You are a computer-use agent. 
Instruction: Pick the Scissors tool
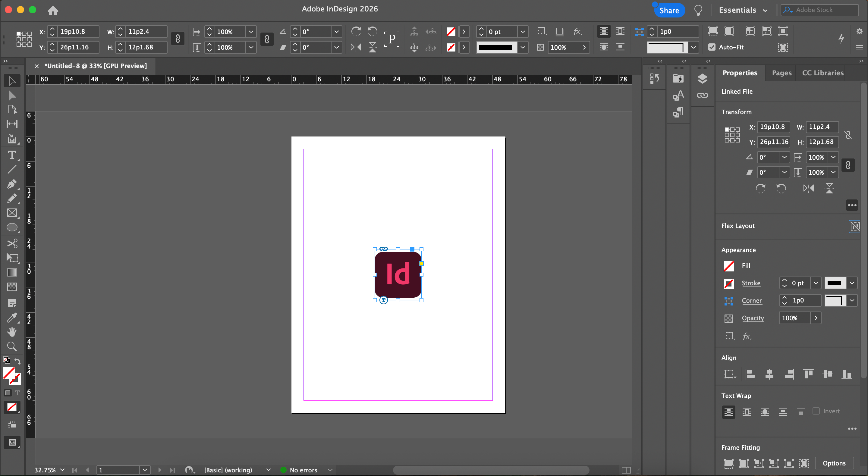(12, 243)
